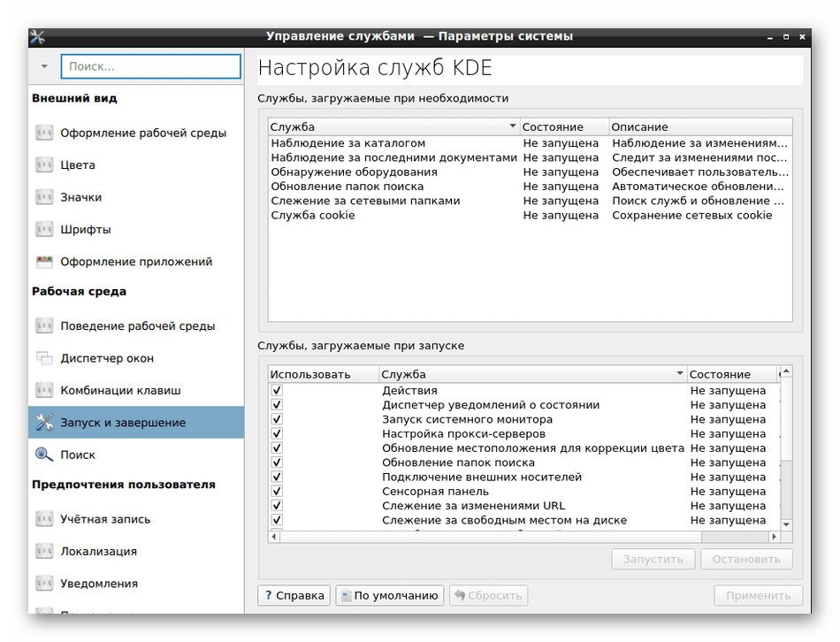The image size is (840, 642).
Task: Open the Диспетчер окон module
Action: click(x=136, y=357)
